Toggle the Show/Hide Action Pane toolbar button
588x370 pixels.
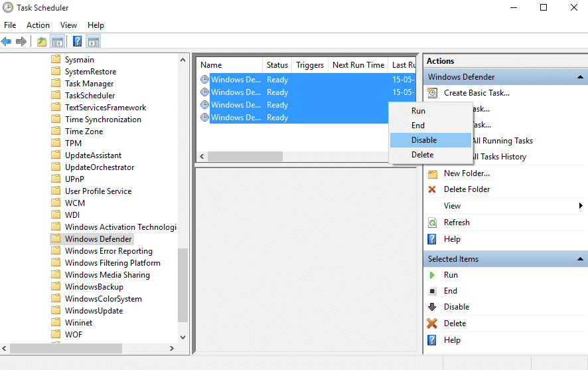pyautogui.click(x=94, y=41)
